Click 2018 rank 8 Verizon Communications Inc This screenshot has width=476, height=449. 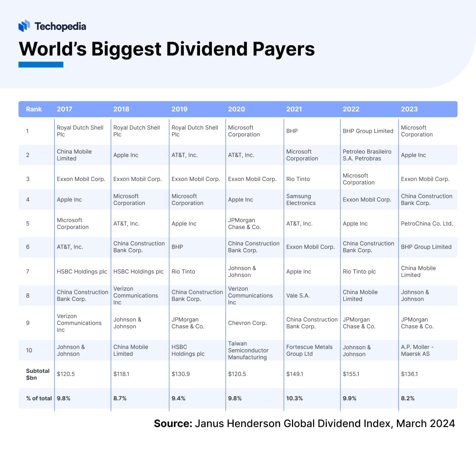[136, 295]
